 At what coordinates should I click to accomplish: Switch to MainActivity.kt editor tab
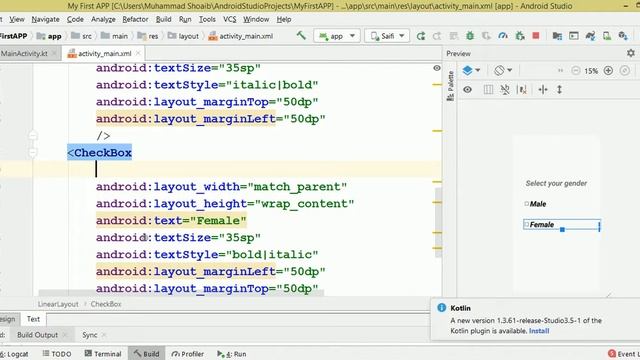coord(24,53)
